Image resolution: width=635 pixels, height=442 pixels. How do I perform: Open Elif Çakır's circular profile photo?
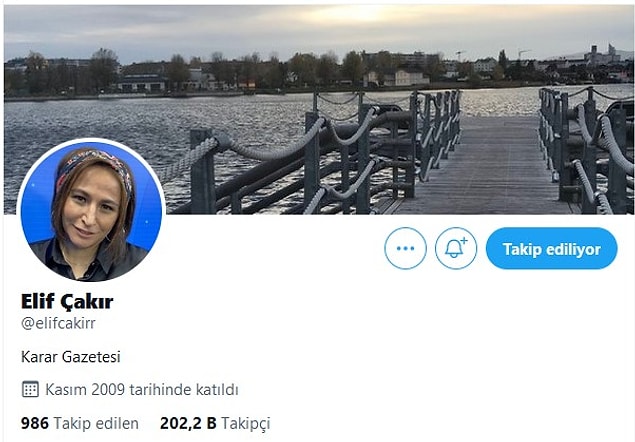pyautogui.click(x=91, y=211)
